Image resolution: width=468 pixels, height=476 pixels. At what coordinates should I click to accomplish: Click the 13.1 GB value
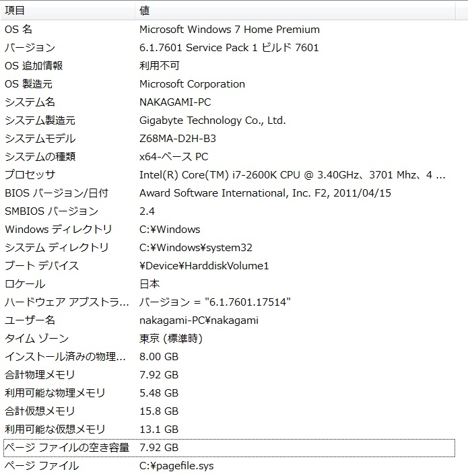pyautogui.click(x=159, y=430)
